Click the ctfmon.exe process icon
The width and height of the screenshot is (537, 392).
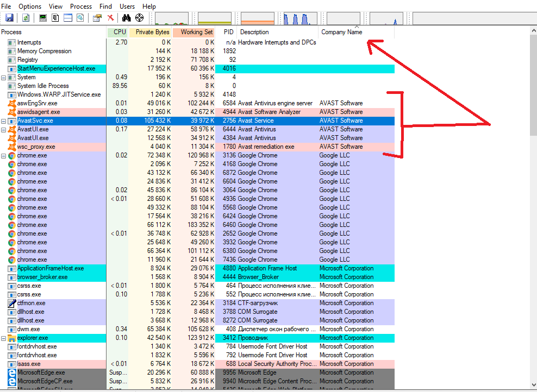coord(12,303)
